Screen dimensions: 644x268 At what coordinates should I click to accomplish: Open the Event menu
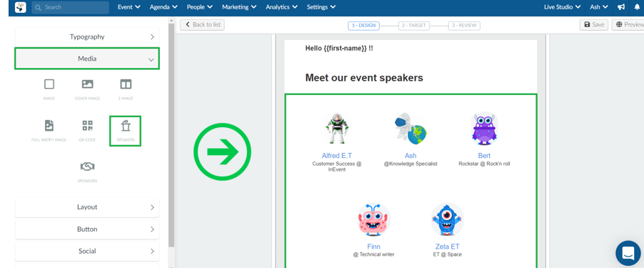[129, 7]
